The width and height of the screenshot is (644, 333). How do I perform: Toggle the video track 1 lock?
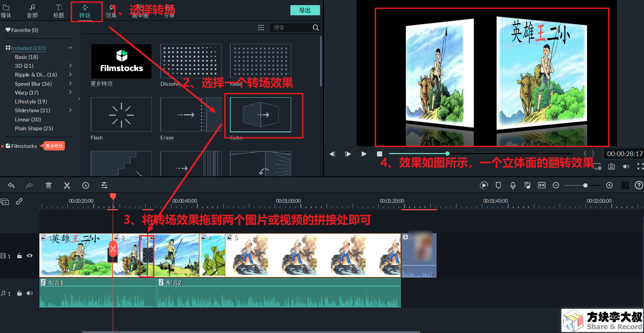click(19, 256)
